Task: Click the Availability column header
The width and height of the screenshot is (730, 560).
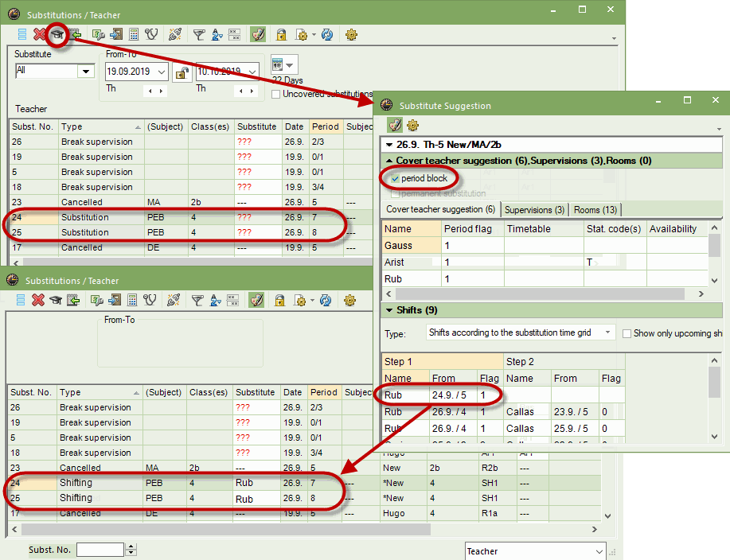Action: coord(677,229)
